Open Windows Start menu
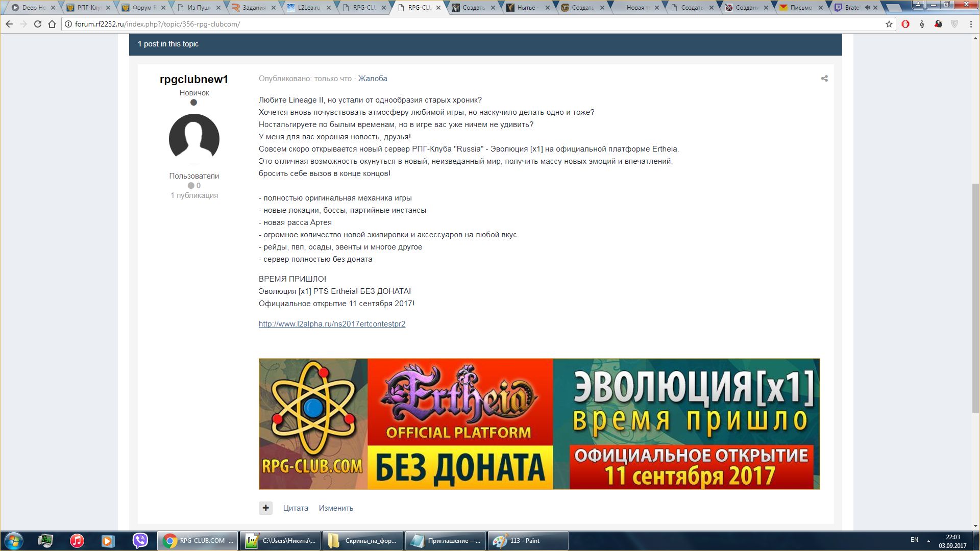Viewport: 980px width, 551px height. (x=14, y=541)
